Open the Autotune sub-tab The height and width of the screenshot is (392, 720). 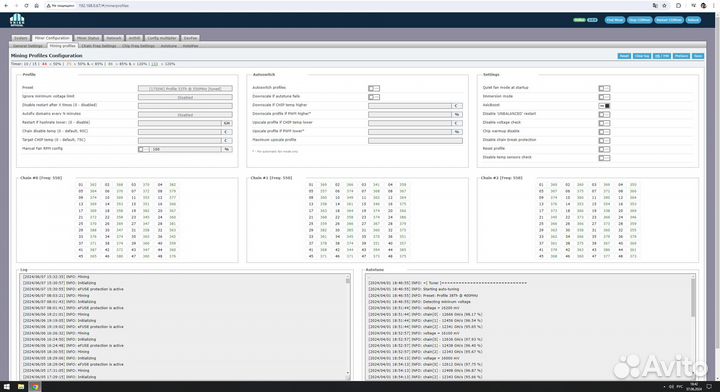point(169,46)
